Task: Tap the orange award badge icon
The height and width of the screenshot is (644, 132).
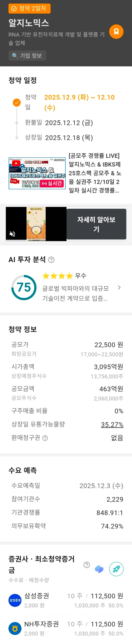Action: pos(116,31)
